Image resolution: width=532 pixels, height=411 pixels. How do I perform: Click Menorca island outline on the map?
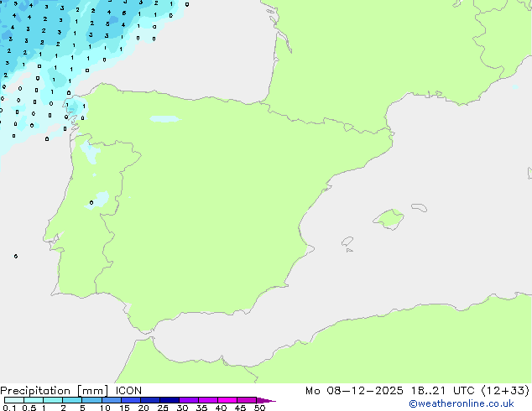pos(420,207)
